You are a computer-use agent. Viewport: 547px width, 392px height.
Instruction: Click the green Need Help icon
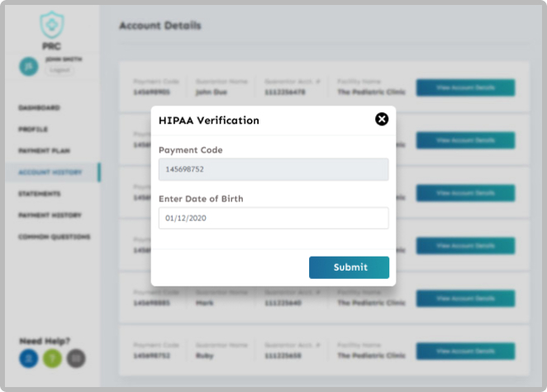pos(52,358)
